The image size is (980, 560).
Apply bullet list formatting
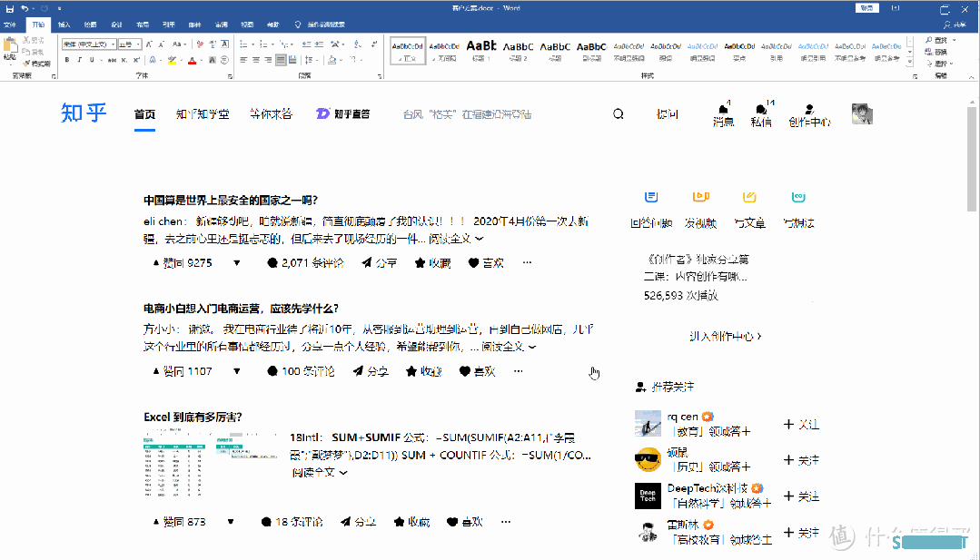coord(243,44)
